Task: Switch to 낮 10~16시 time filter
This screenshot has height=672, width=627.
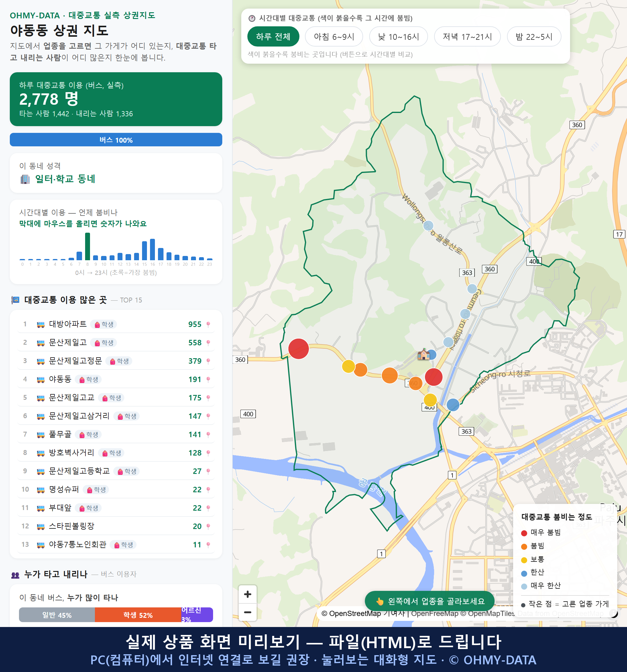Action: coord(399,36)
